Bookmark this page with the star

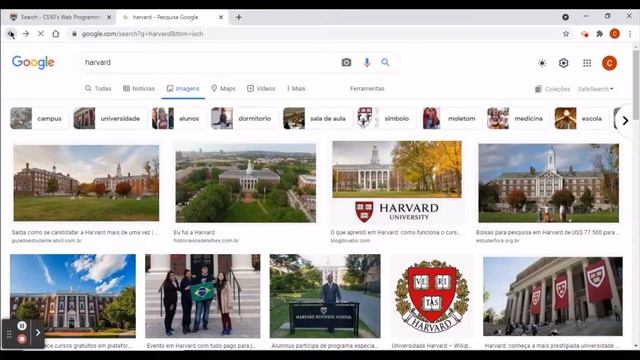point(566,34)
